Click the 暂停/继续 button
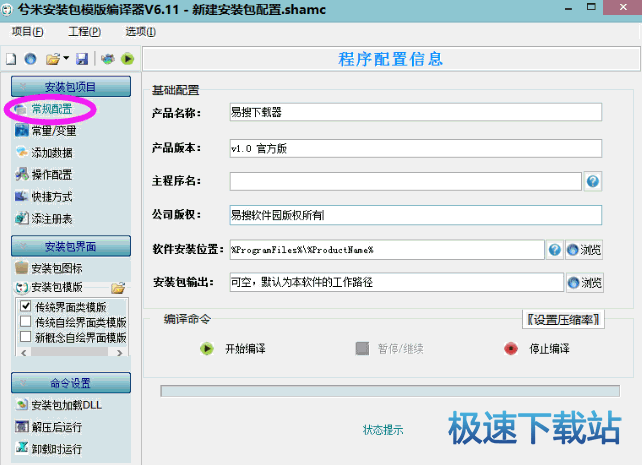This screenshot has height=465, width=642. (x=389, y=349)
